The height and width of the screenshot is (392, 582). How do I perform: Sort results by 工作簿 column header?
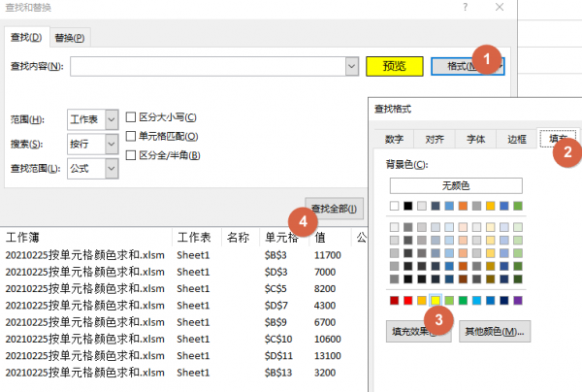click(x=87, y=237)
